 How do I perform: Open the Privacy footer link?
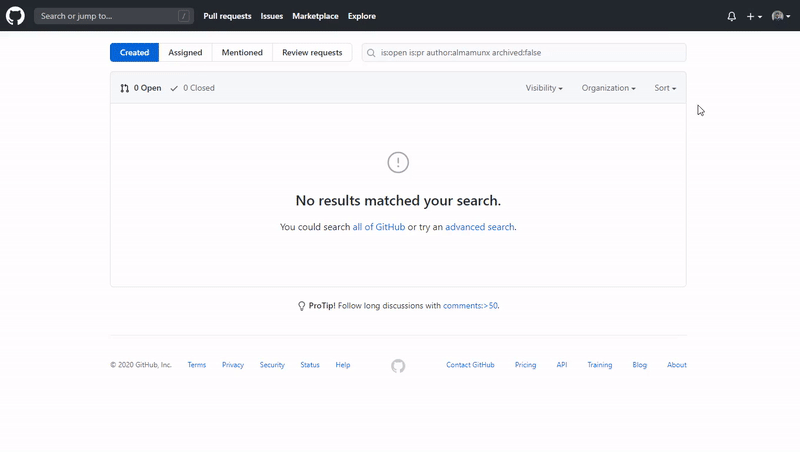coord(233,365)
